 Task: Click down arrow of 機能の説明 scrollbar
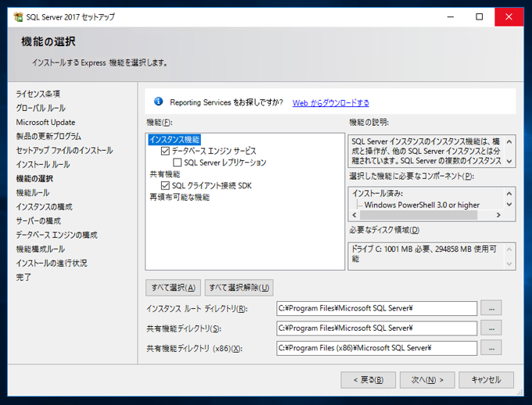509,161
